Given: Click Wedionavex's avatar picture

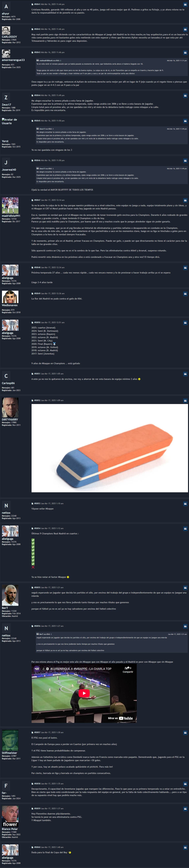Looking at the screenshot, I should [10, 297].
